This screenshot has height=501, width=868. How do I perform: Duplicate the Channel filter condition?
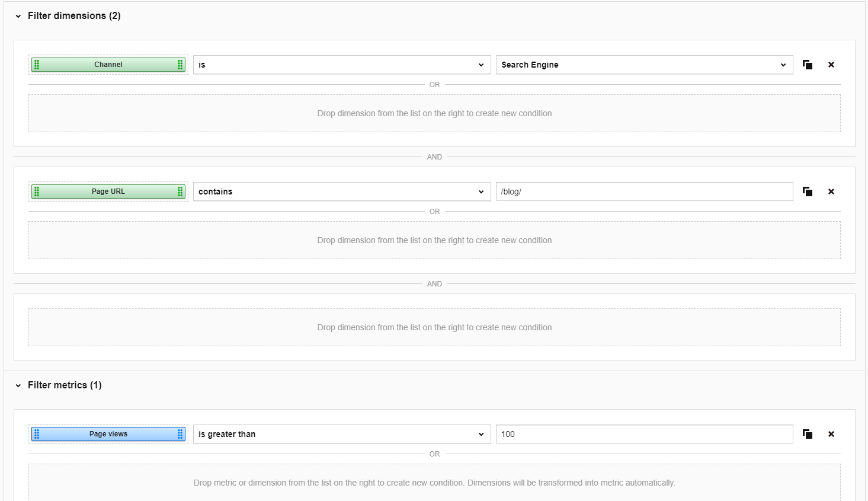pyautogui.click(x=807, y=65)
